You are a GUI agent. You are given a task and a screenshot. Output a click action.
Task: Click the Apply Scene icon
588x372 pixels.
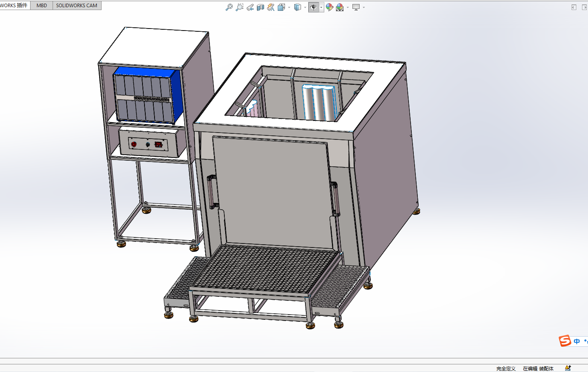click(340, 7)
